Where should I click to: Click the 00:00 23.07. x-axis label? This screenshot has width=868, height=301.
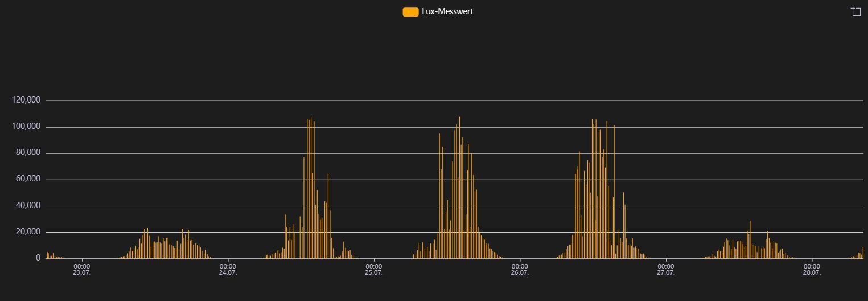coord(82,269)
